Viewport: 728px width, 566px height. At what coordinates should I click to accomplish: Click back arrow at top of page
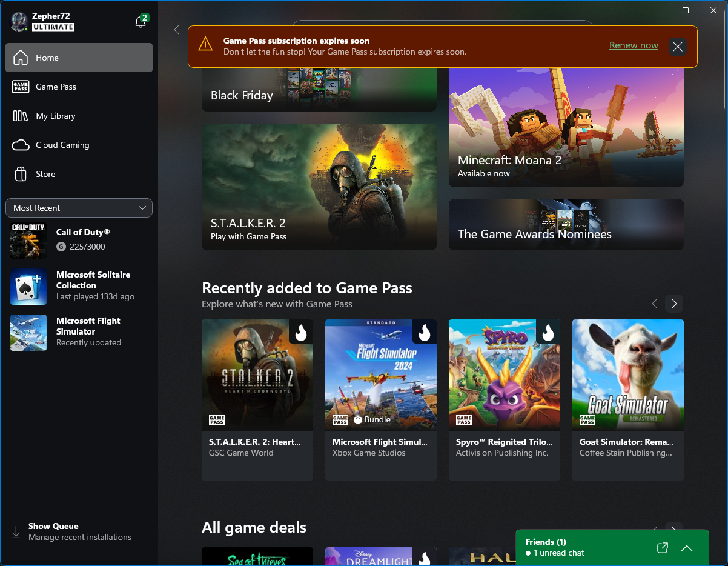pos(177,30)
